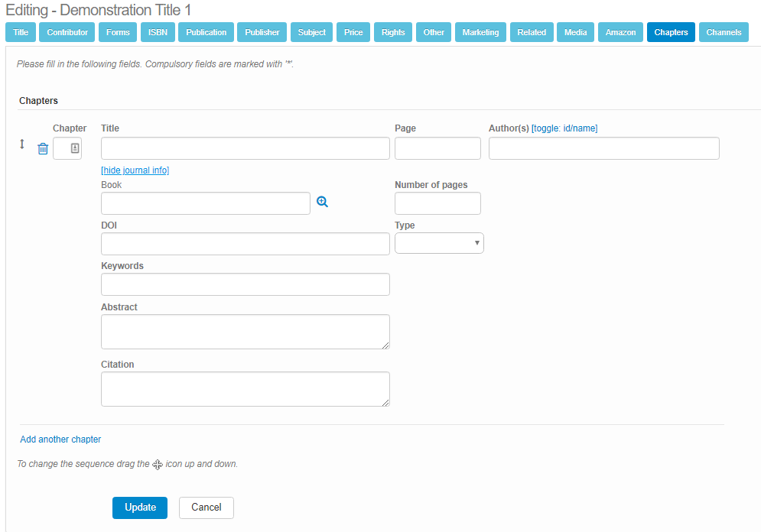Open the ISBN tab

(x=158, y=32)
